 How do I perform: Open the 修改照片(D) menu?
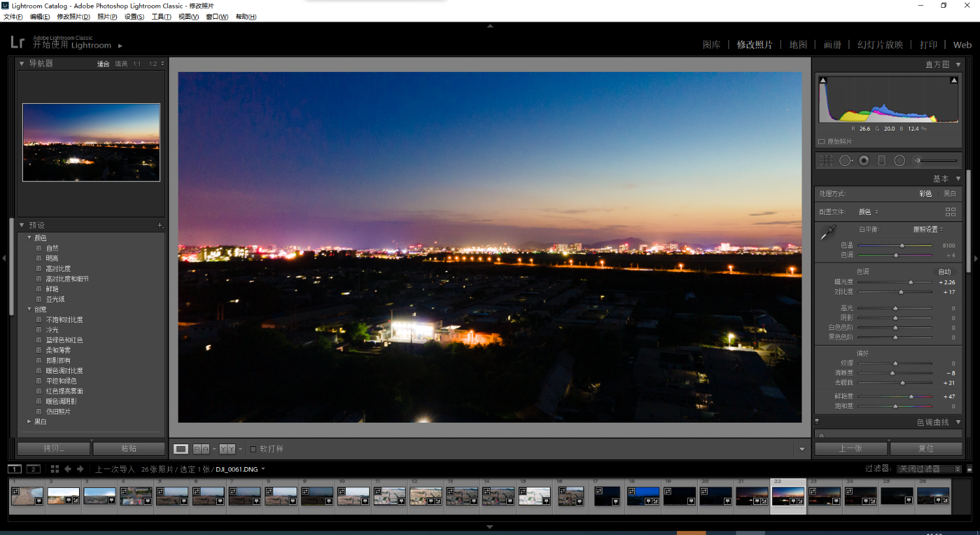tap(73, 17)
